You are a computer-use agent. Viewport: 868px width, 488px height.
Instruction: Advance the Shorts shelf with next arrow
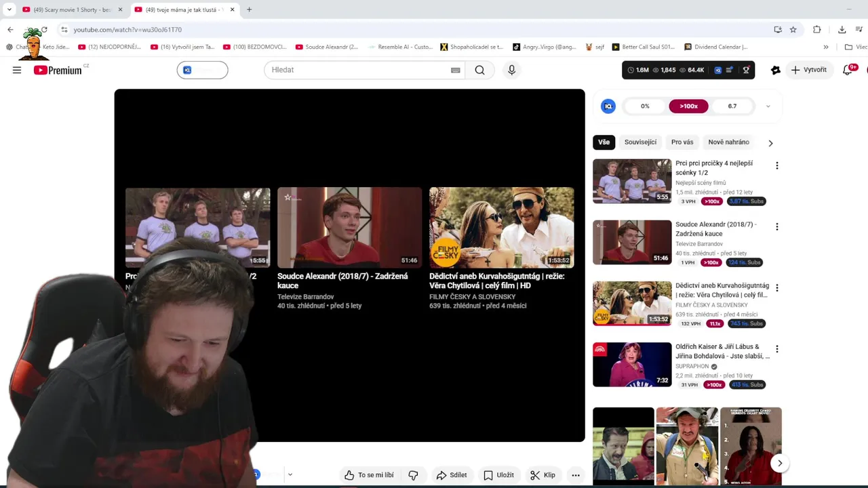click(780, 463)
